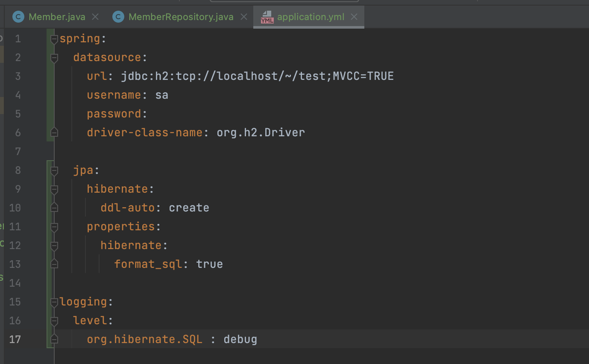Collapse the spring block on line 1

pyautogui.click(x=54, y=40)
